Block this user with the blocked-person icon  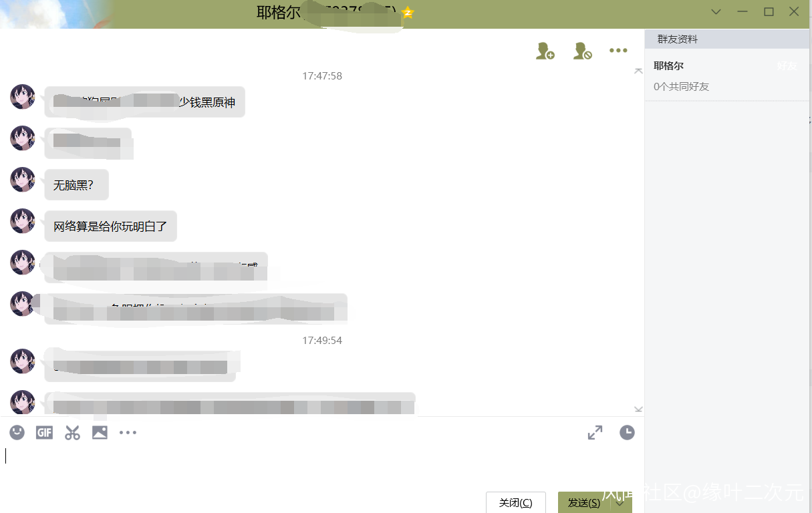tap(583, 51)
